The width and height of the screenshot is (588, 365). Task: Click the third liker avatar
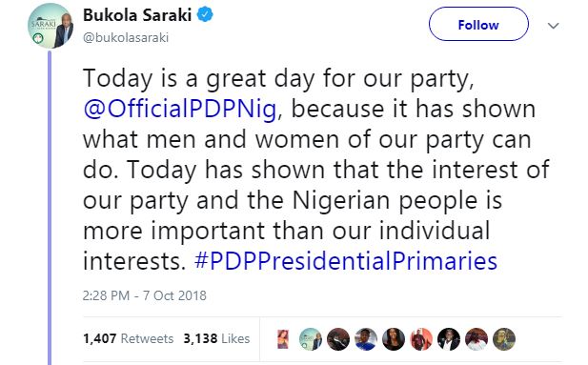click(x=338, y=338)
